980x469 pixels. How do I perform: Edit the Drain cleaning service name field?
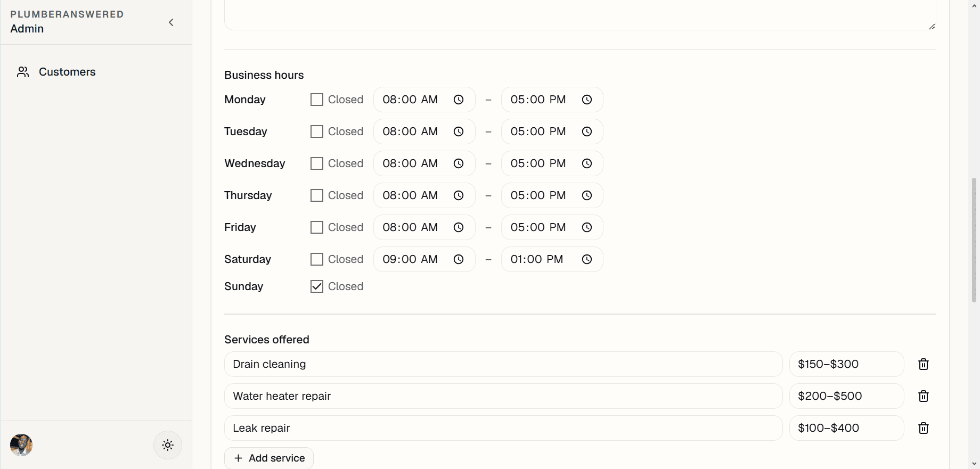pos(503,364)
